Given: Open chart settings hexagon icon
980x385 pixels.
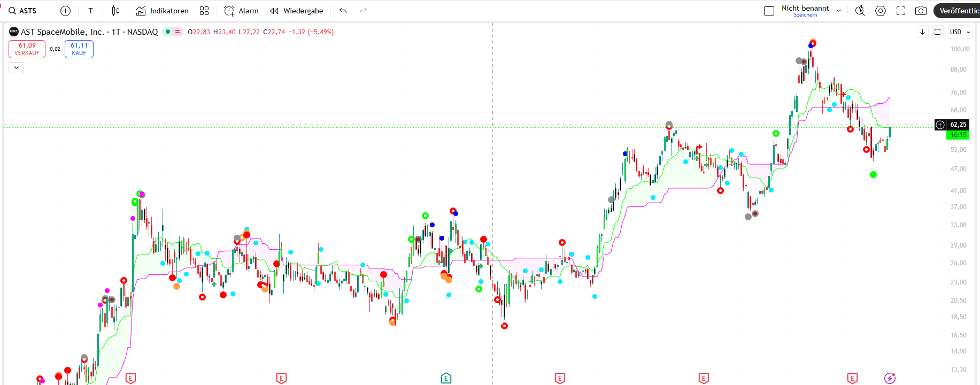Looking at the screenshot, I should click(x=881, y=11).
